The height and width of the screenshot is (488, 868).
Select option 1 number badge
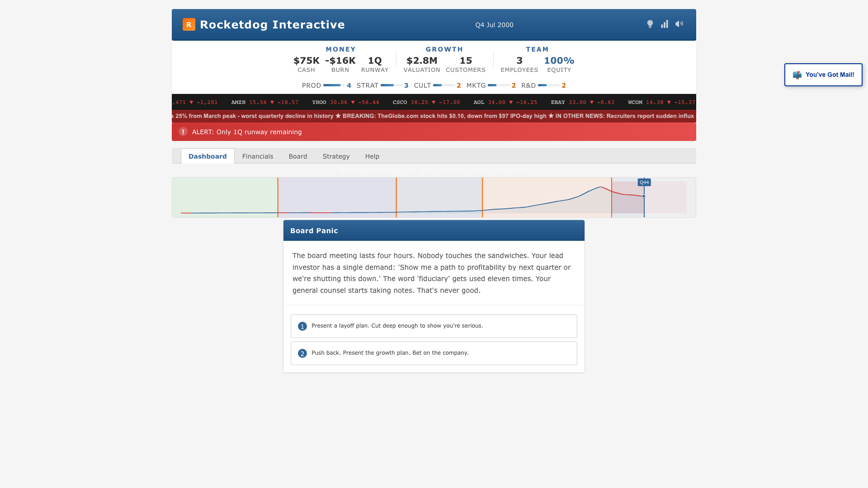coord(302,326)
